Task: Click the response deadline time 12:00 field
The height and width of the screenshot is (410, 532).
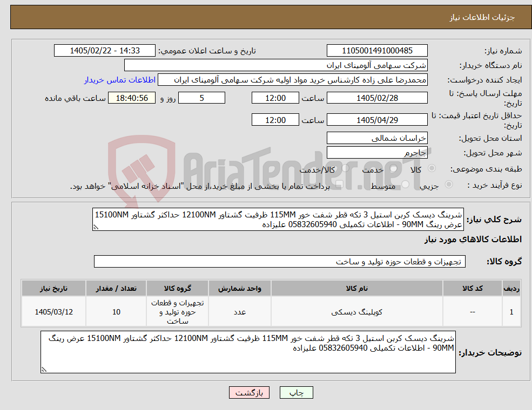Action: pyautogui.click(x=275, y=98)
